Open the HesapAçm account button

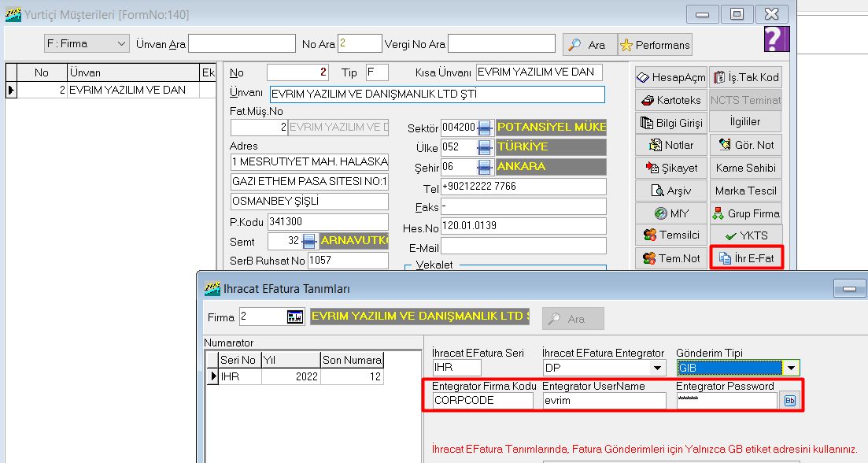(x=671, y=77)
